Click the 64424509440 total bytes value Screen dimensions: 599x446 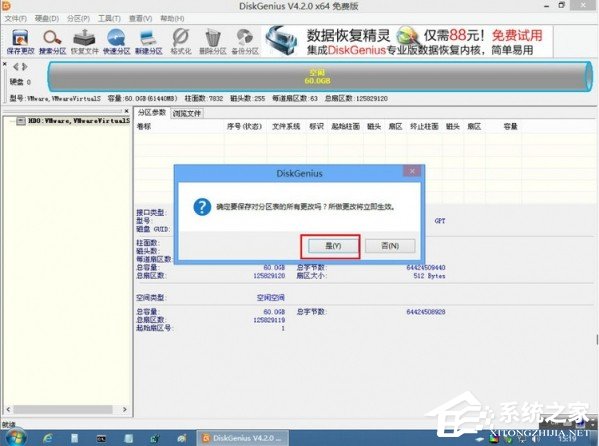(426, 268)
